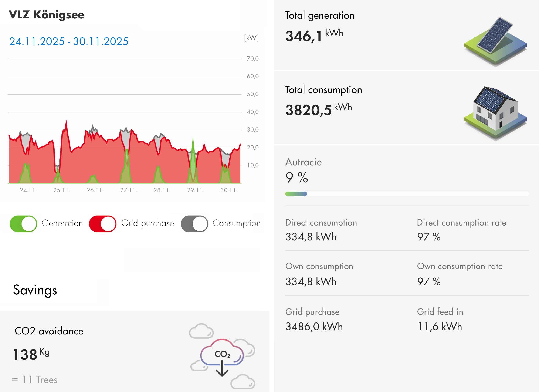Click the Grid feed-in 11,6 kWh entry
Viewport: 539px width, 392px height.
tap(440, 326)
